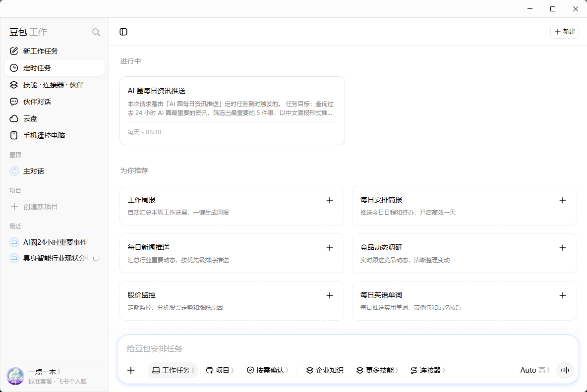The image size is (587, 392).
Task: Click the laptop icon beside AI圈24小时重要事件
Action: point(14,242)
